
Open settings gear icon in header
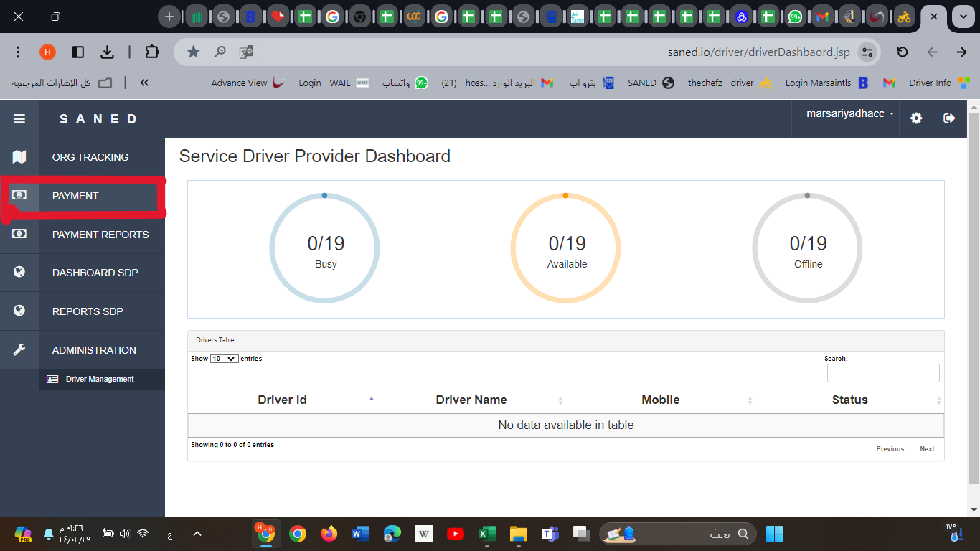pyautogui.click(x=916, y=118)
